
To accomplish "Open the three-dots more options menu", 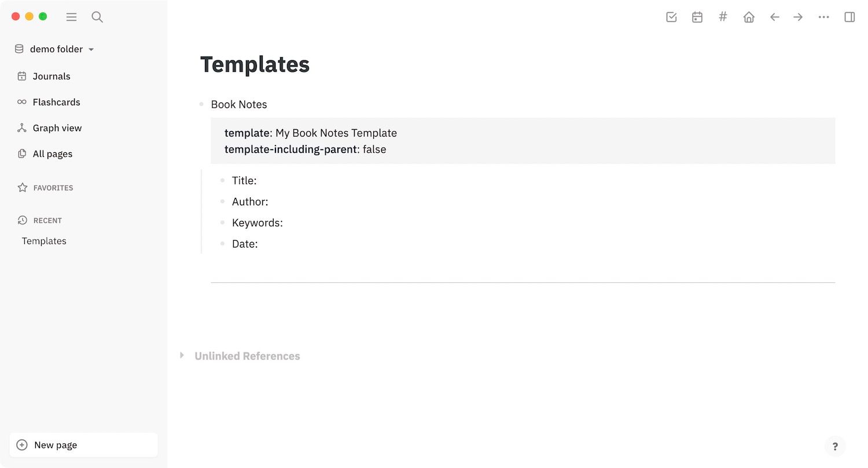I will pyautogui.click(x=824, y=17).
